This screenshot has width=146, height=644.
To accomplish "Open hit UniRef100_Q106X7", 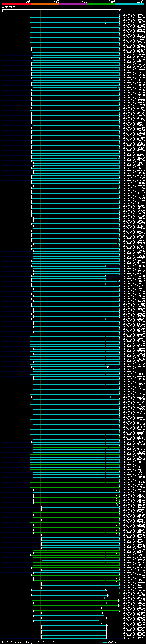I will pos(134,638).
